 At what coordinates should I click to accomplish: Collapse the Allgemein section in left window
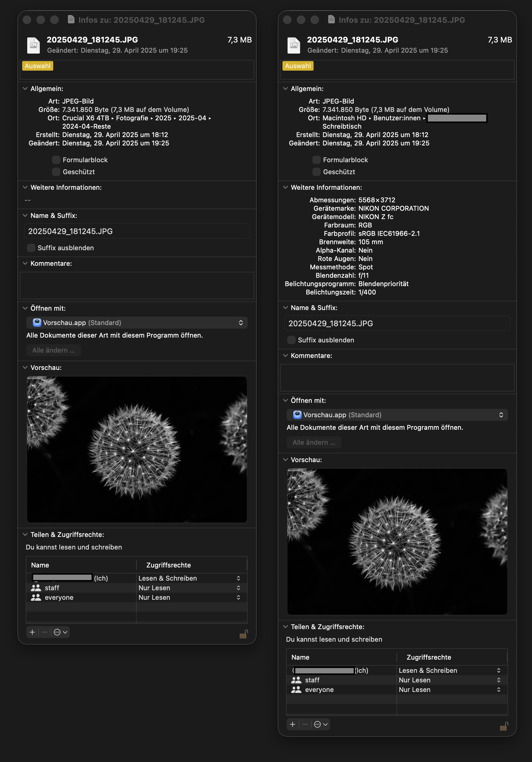point(25,89)
